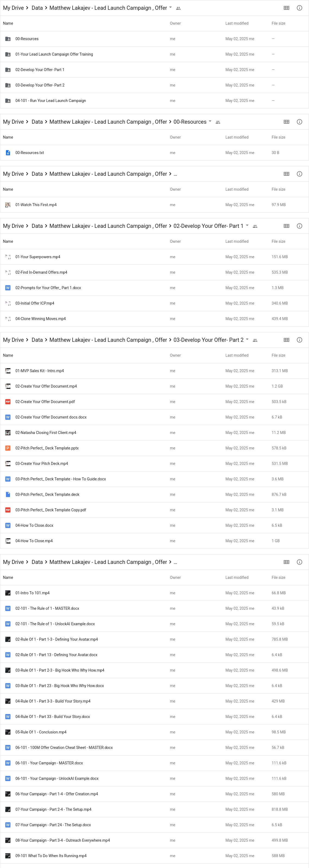Select 06-101 - Your Campaign - MASTER.docx
309x868 pixels.
154,763
